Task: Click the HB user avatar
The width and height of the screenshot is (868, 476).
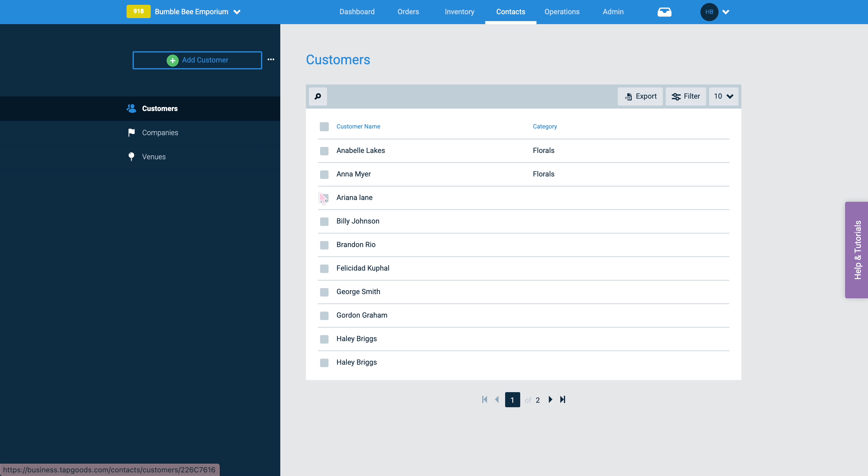Action: [x=709, y=12]
